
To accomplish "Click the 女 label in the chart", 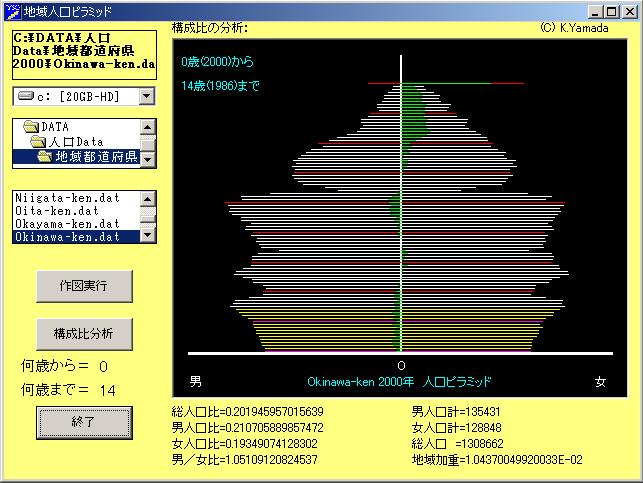I will 600,382.
